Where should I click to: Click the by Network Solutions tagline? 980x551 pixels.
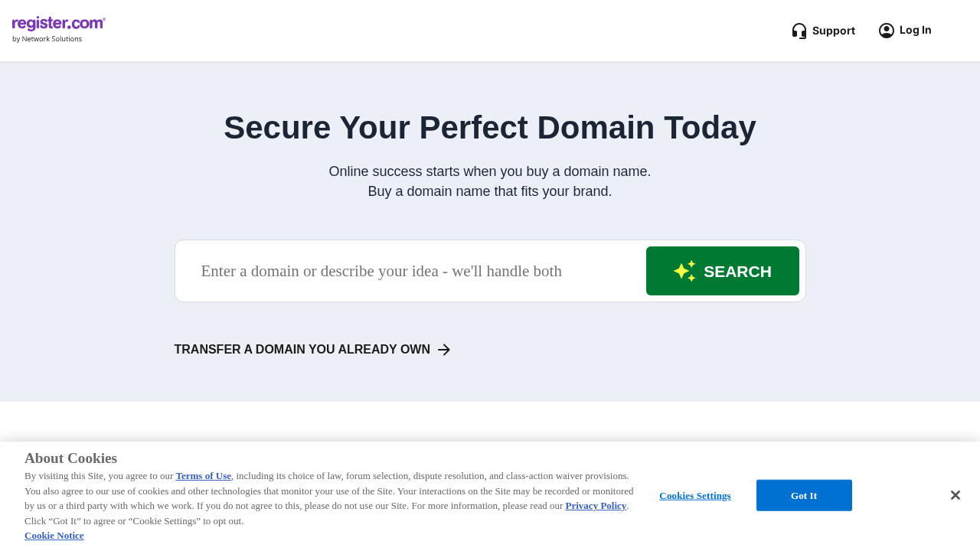point(47,39)
